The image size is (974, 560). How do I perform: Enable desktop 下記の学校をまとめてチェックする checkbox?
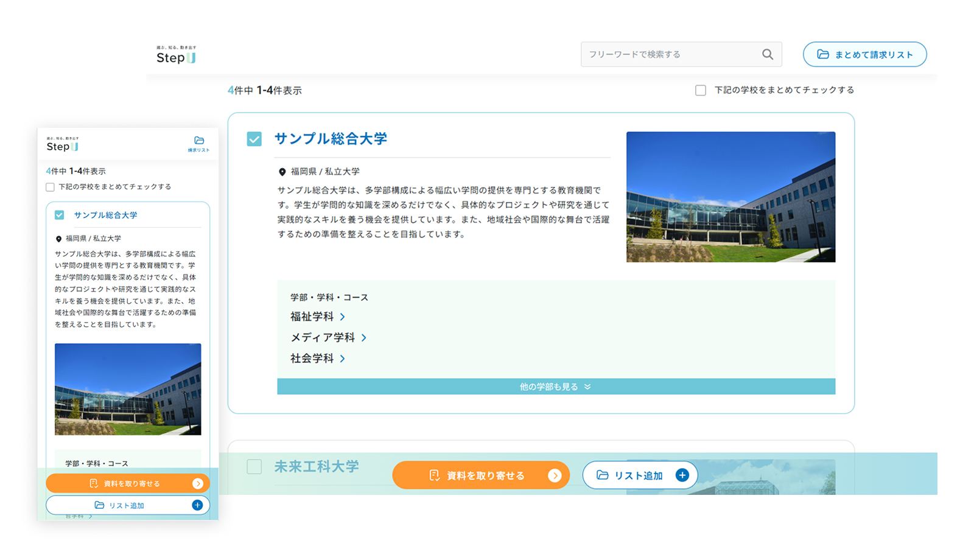(701, 90)
